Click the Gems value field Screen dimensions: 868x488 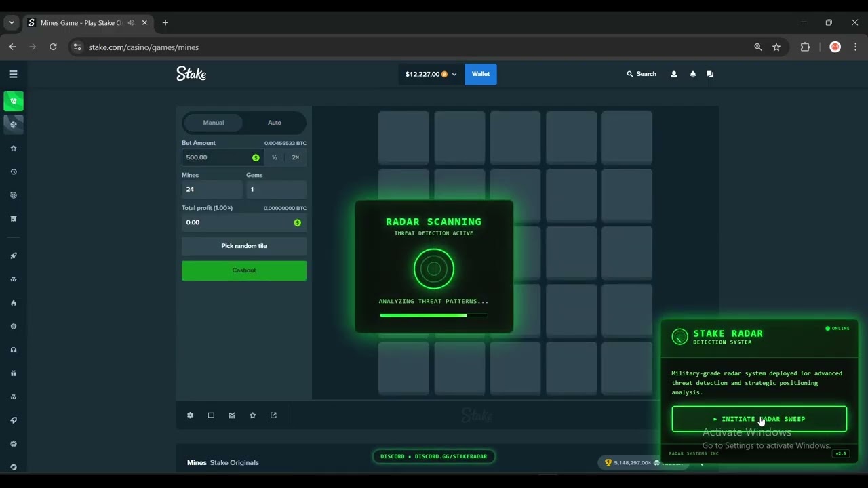pyautogui.click(x=276, y=189)
